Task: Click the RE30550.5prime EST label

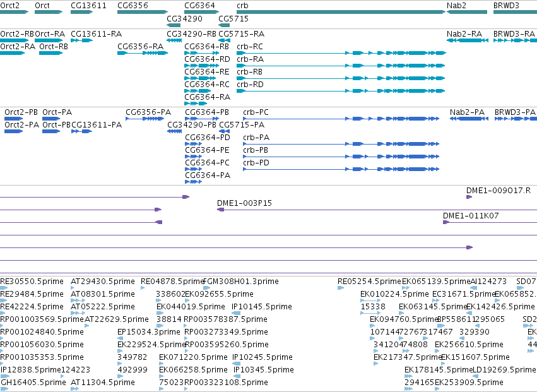Action: 32,282
